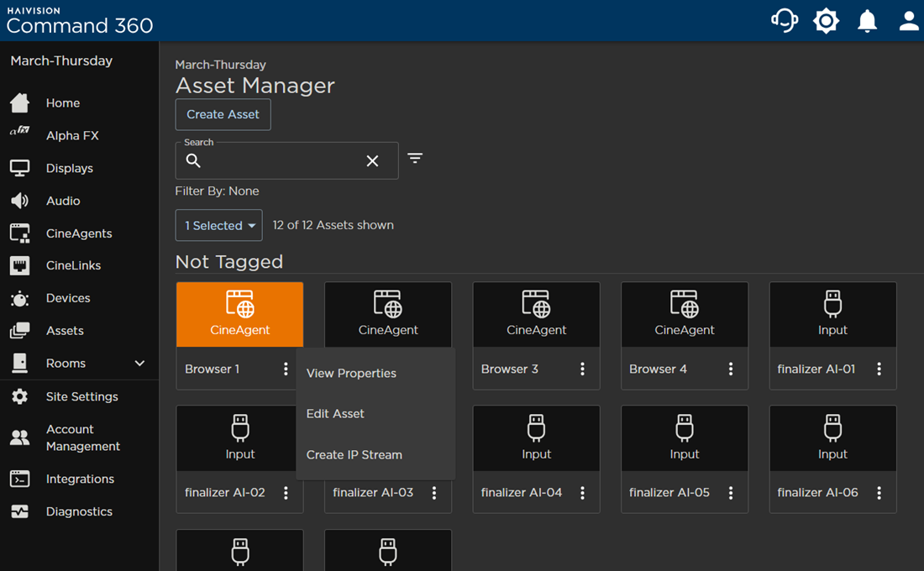Open the finalizer AI-02 three-dot menu
Image resolution: width=924 pixels, height=571 pixels.
(286, 493)
